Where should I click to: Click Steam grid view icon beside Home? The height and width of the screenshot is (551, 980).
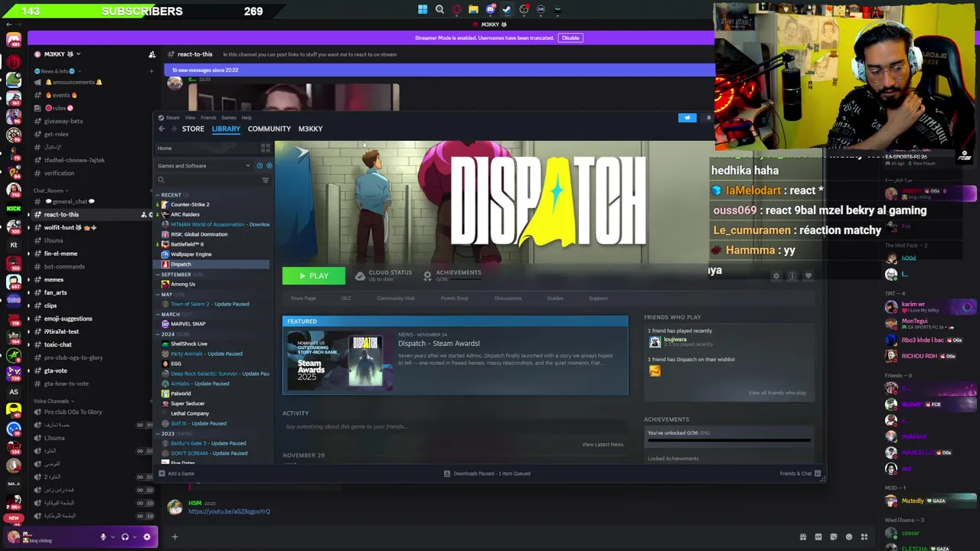point(265,148)
